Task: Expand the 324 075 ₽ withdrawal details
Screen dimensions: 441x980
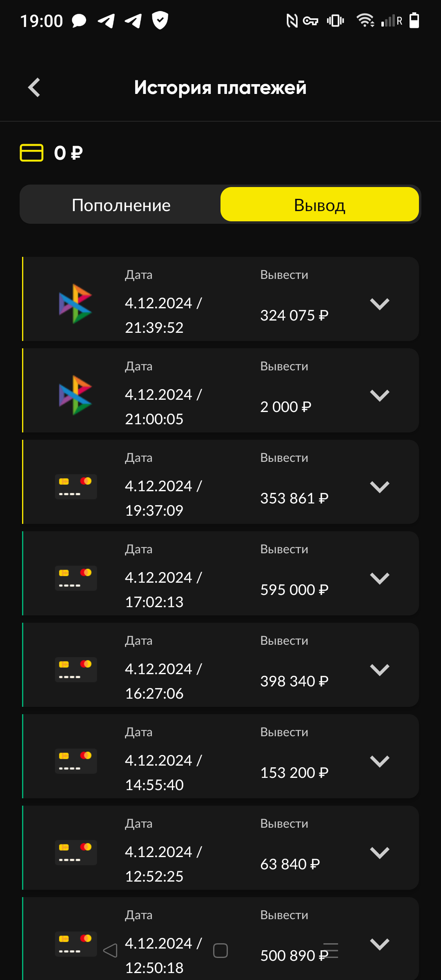Action: click(x=379, y=304)
